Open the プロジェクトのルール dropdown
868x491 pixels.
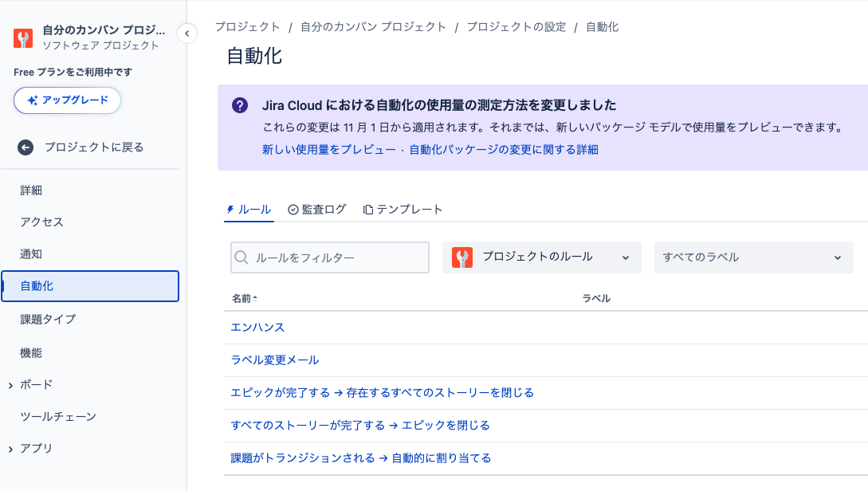tap(542, 257)
